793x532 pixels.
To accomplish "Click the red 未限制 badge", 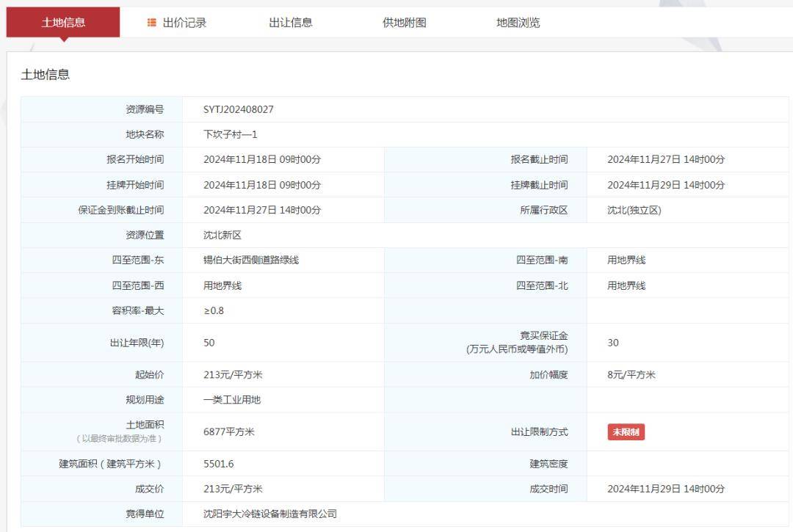I will click(626, 432).
